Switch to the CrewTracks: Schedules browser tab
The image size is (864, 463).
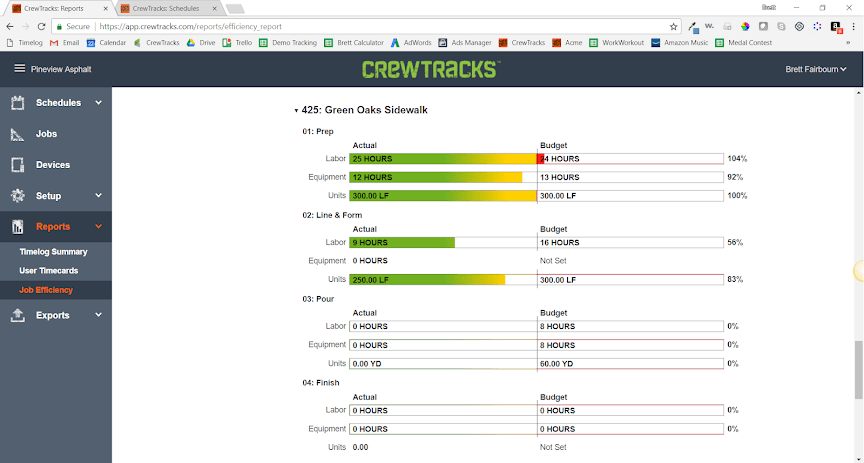click(x=164, y=8)
